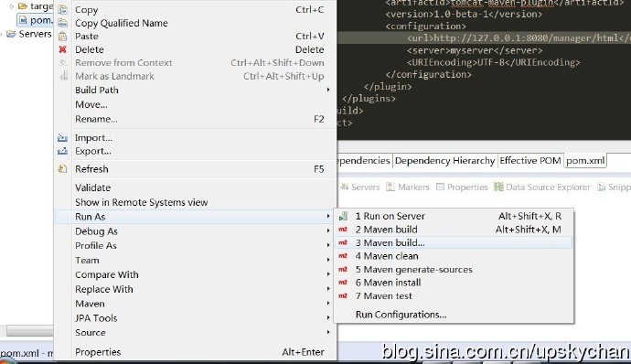This screenshot has width=631, height=364.
Task: Select 7 Maven test
Action: click(454, 296)
